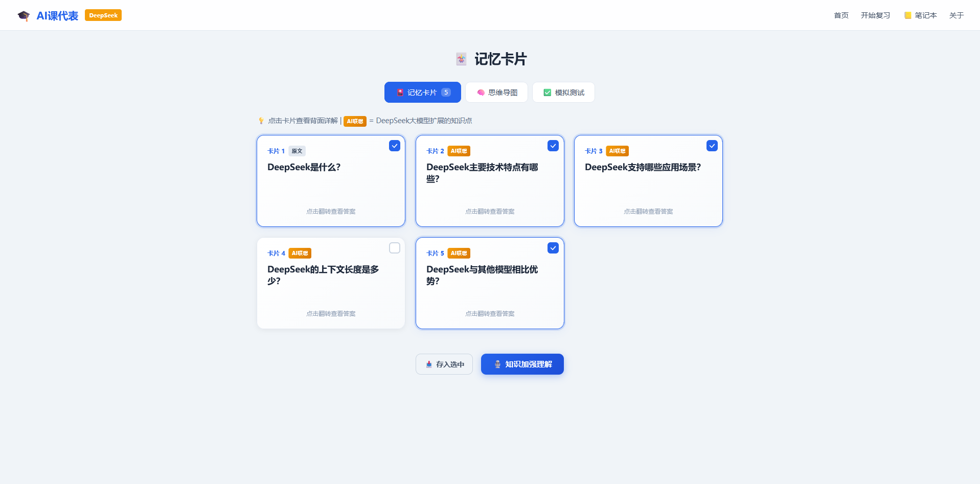Image resolution: width=980 pixels, height=484 pixels.
Task: Click the 卡片 1 label
Action: click(276, 151)
